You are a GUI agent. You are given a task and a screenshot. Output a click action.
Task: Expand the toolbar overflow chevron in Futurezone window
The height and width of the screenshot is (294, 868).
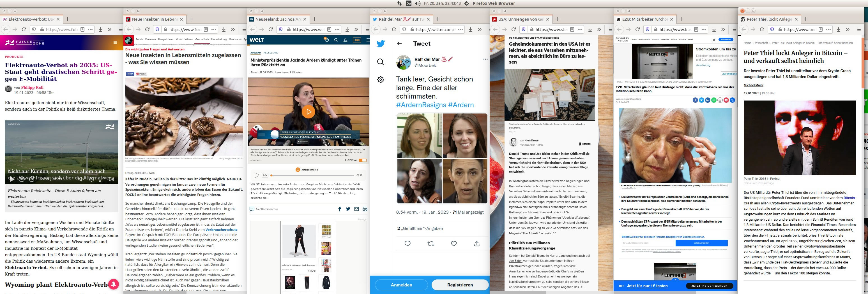pyautogui.click(x=109, y=30)
